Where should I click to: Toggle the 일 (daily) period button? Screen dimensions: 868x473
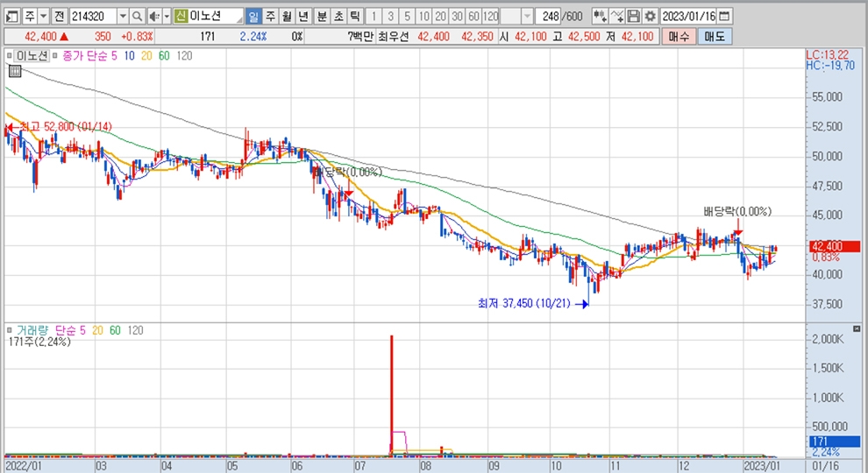pyautogui.click(x=253, y=17)
